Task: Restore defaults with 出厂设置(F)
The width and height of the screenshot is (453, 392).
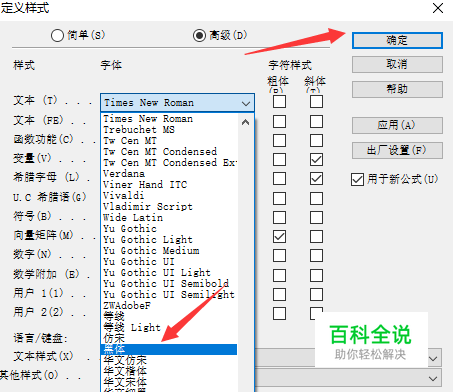Action: coord(397,150)
